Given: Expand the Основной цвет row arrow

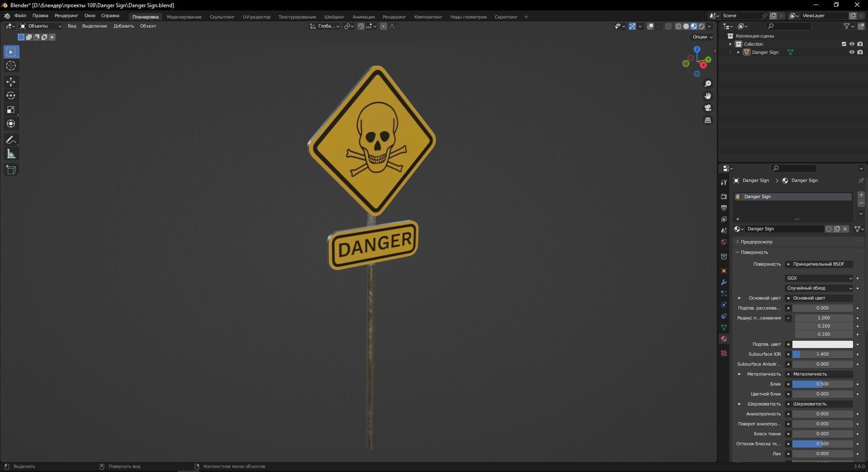Looking at the screenshot, I should tap(740, 298).
